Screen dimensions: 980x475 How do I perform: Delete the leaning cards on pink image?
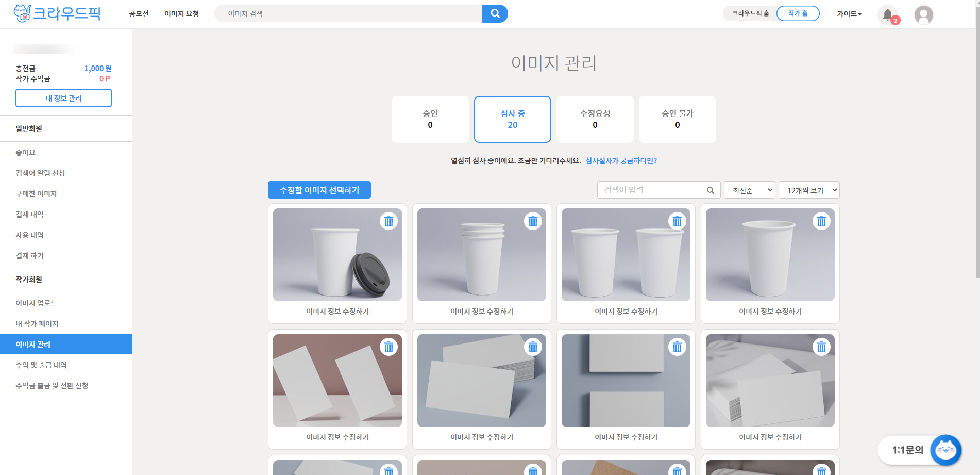click(388, 347)
